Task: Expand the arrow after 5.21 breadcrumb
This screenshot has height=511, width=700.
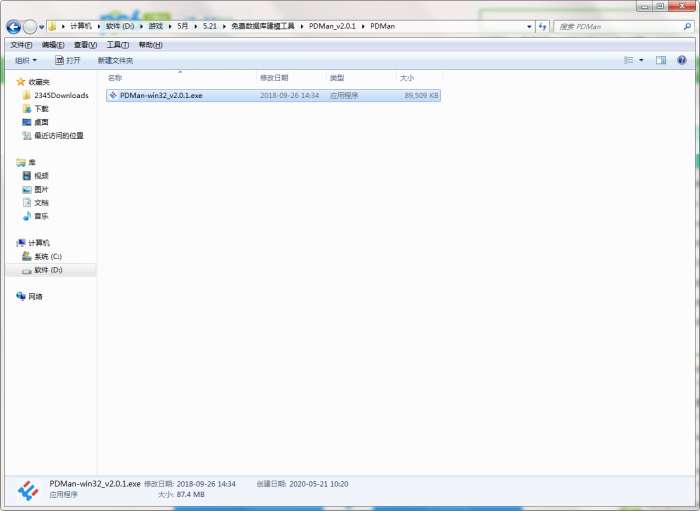Action: click(x=224, y=27)
